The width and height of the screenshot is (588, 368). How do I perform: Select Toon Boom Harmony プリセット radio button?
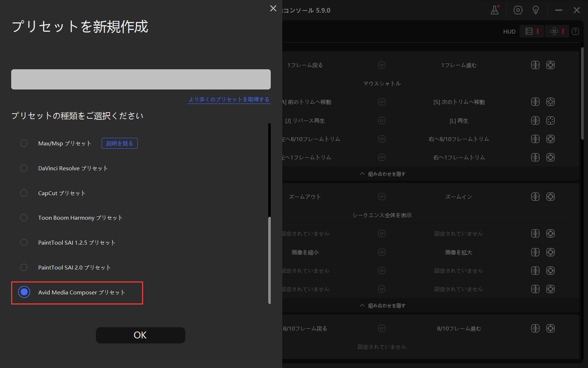[24, 218]
